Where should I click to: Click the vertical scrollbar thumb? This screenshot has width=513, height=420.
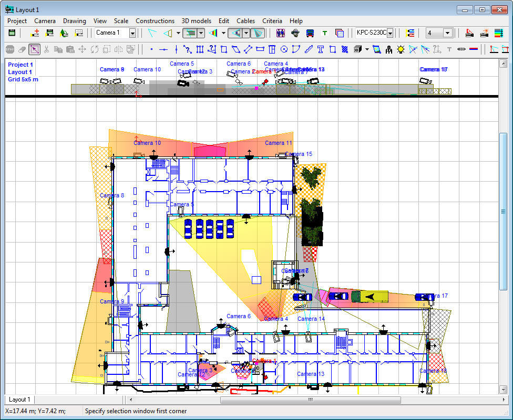(x=503, y=210)
